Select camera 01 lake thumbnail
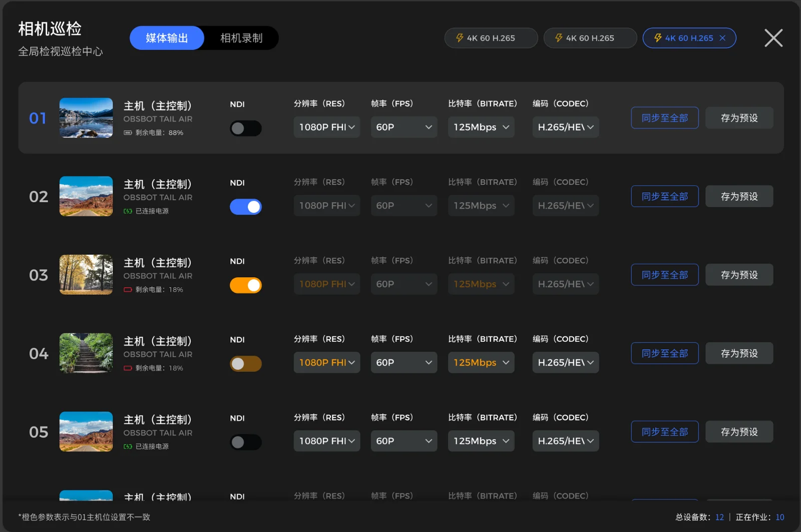 click(86, 118)
